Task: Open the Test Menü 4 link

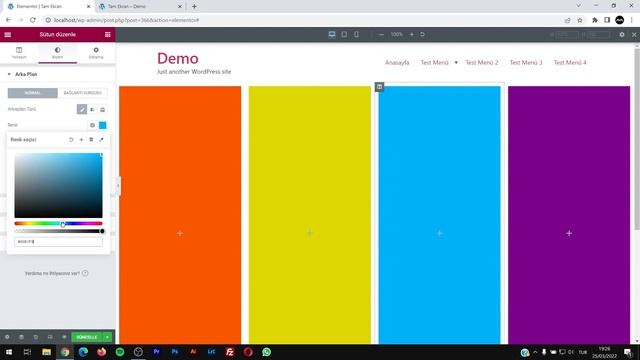Action: point(570,62)
